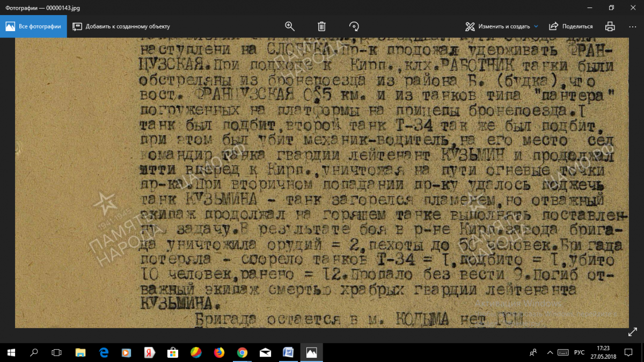Launch Microsoft Edge from taskbar
Image resolution: width=644 pixels, height=362 pixels.
click(104, 352)
